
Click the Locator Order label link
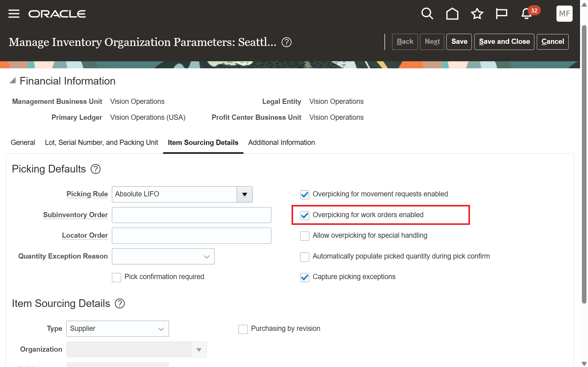pyautogui.click(x=85, y=235)
